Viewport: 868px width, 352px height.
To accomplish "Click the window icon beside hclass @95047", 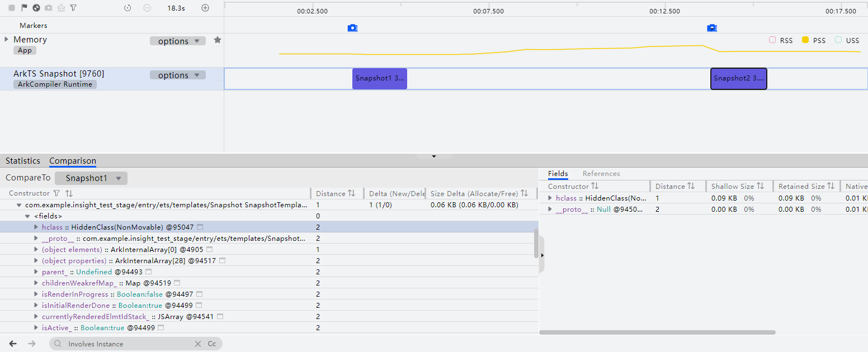I will (200, 227).
